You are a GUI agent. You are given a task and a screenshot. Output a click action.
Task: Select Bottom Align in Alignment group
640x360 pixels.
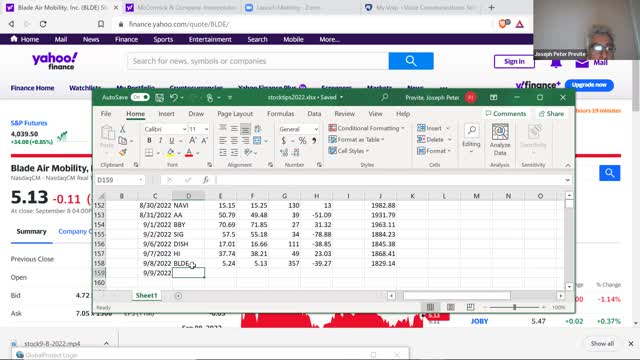tap(245, 129)
